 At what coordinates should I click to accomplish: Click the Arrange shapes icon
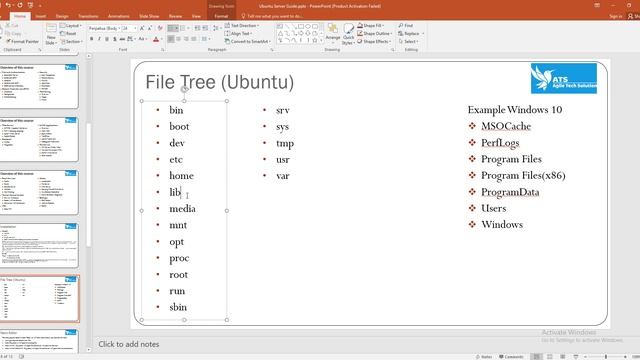[333, 28]
